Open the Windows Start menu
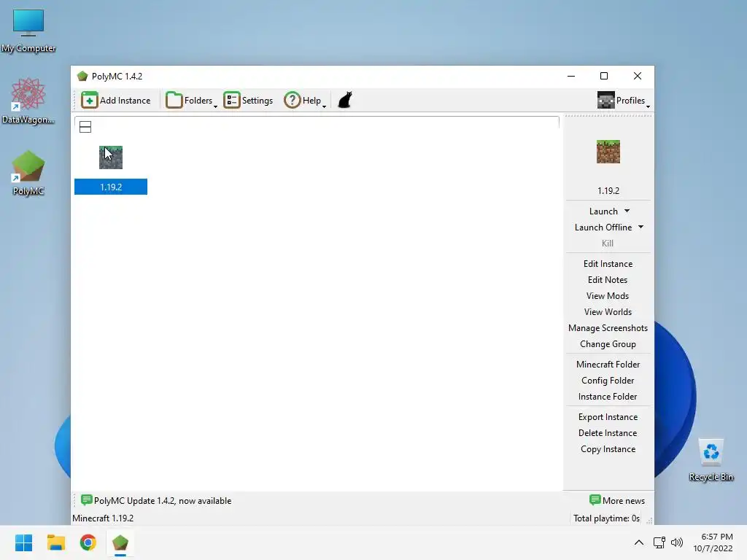The width and height of the screenshot is (747, 560). [x=23, y=542]
